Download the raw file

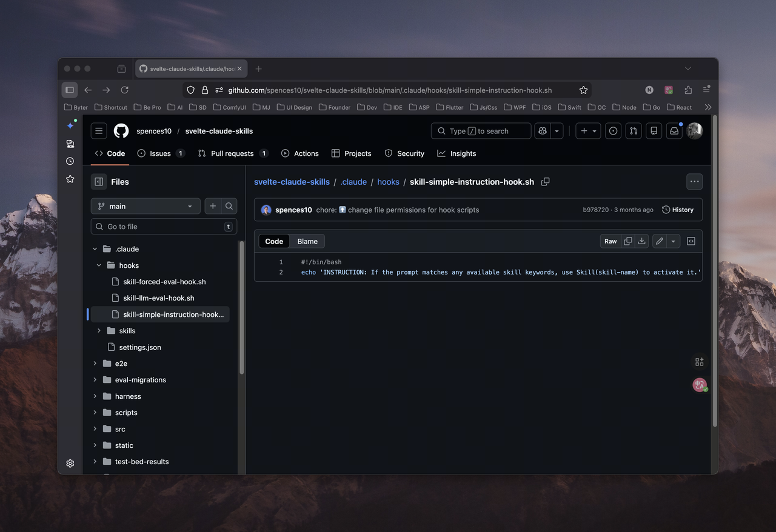[x=641, y=241]
